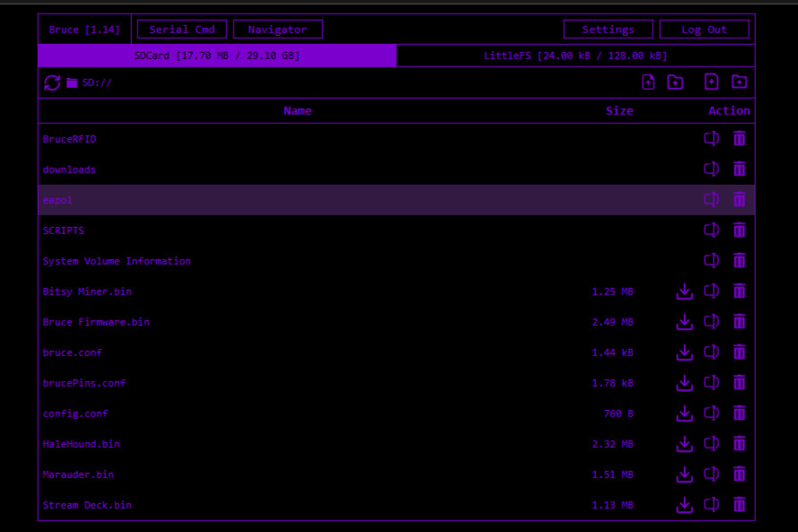The image size is (798, 532).
Task: Delete bruce.conf file
Action: coord(739,352)
